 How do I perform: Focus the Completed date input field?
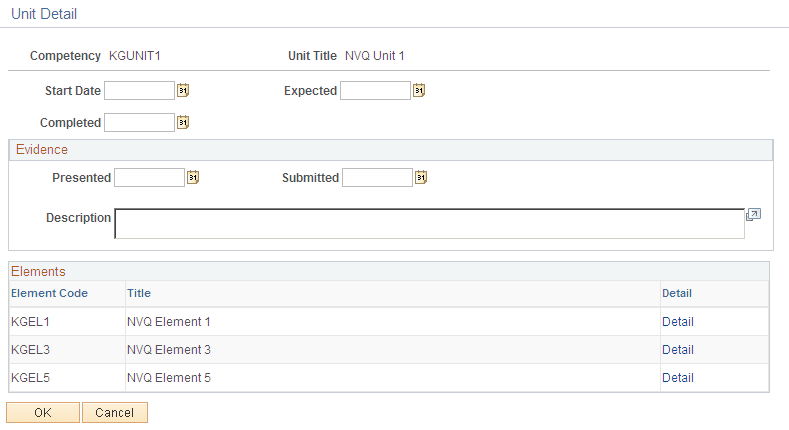click(x=139, y=123)
